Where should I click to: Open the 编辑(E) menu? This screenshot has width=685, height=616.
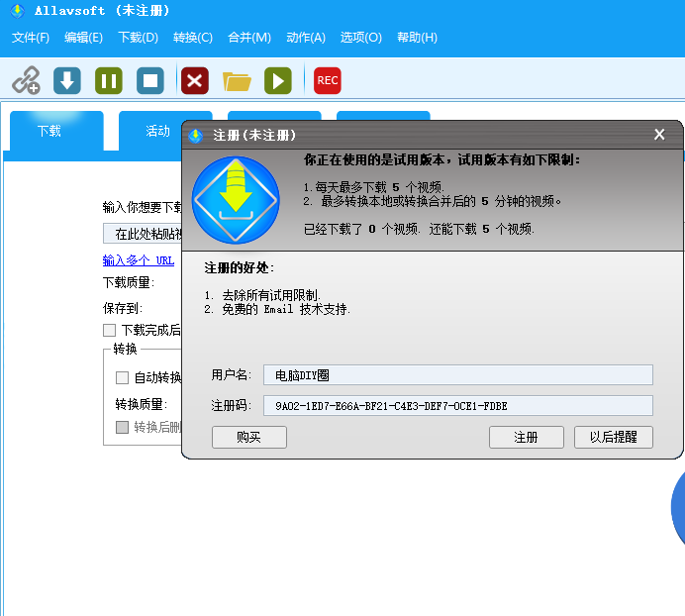click(83, 38)
